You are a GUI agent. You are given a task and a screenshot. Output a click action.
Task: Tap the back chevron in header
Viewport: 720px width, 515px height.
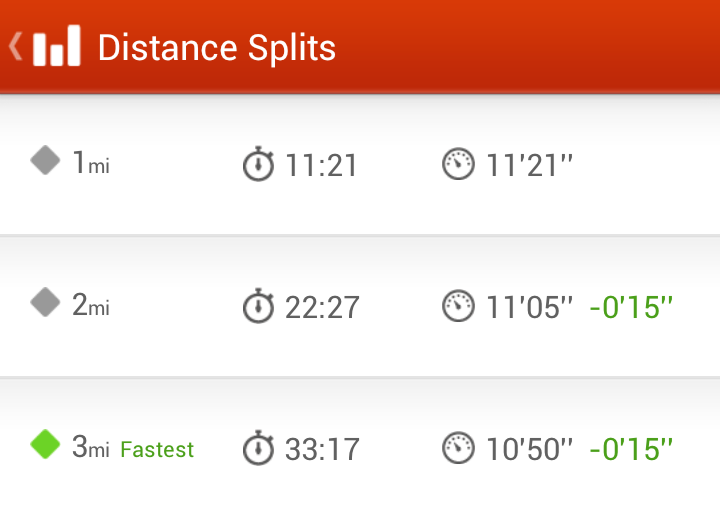tap(15, 46)
